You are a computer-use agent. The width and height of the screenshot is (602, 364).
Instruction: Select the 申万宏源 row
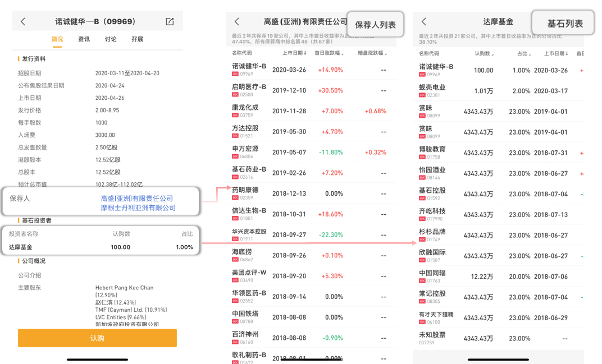tap(311, 152)
